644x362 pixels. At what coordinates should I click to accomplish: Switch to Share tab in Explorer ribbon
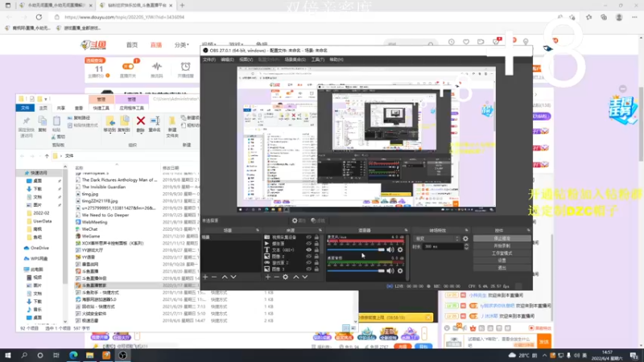point(61,108)
